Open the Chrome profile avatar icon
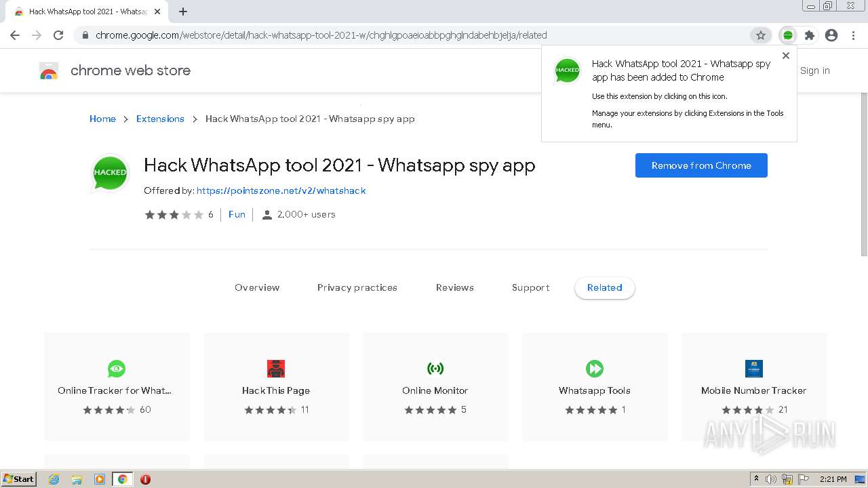The height and width of the screenshot is (488, 868). (x=831, y=35)
